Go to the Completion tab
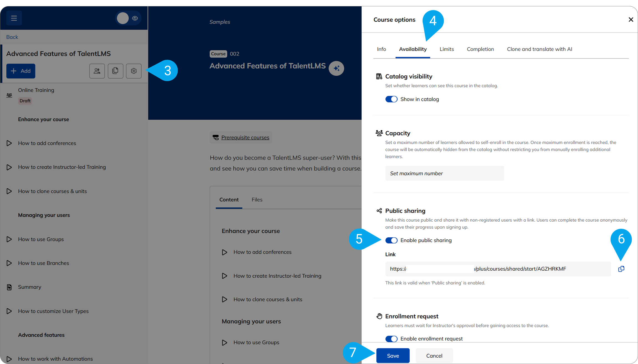 pos(480,49)
